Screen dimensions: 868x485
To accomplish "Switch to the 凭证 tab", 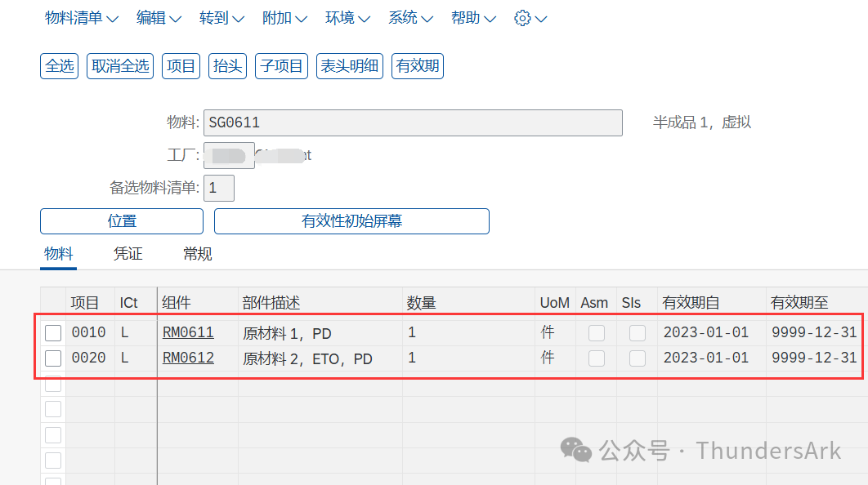I will pyautogui.click(x=128, y=254).
